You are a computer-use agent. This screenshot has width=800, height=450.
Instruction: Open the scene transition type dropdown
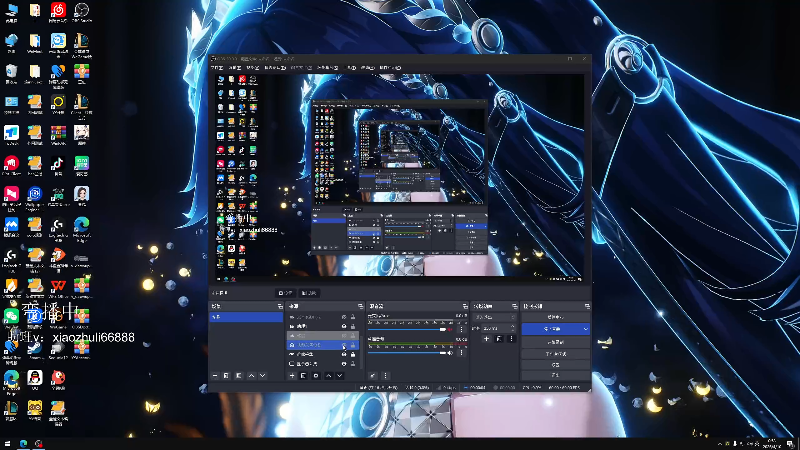click(x=494, y=317)
